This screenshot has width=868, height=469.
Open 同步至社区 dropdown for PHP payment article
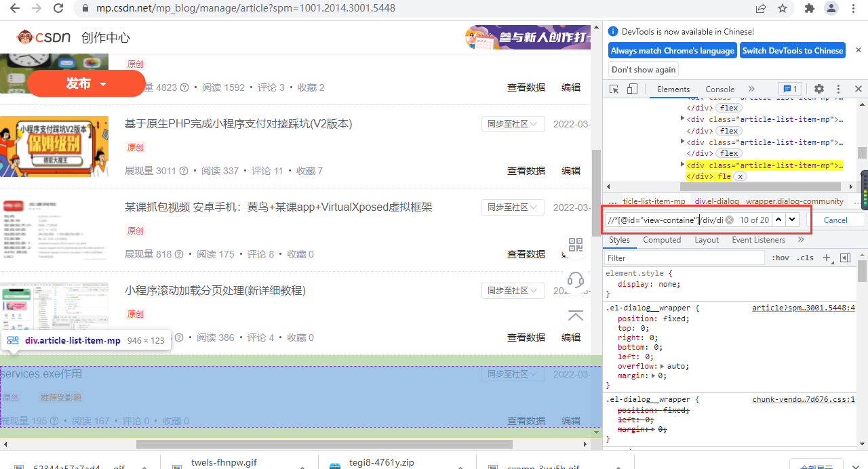[x=513, y=124]
